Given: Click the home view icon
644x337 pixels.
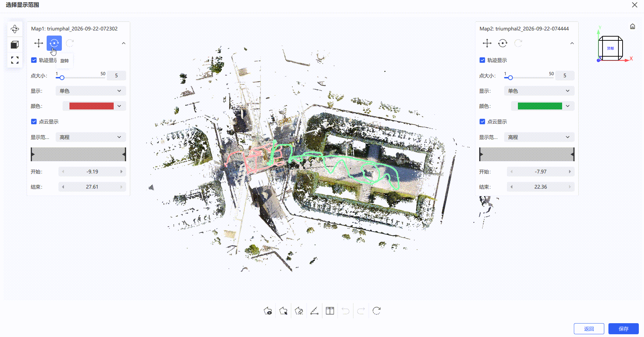Looking at the screenshot, I should (633, 26).
